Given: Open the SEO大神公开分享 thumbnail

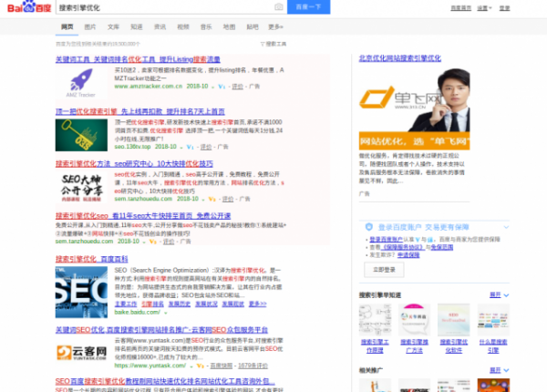Looking at the screenshot, I should (81, 187).
